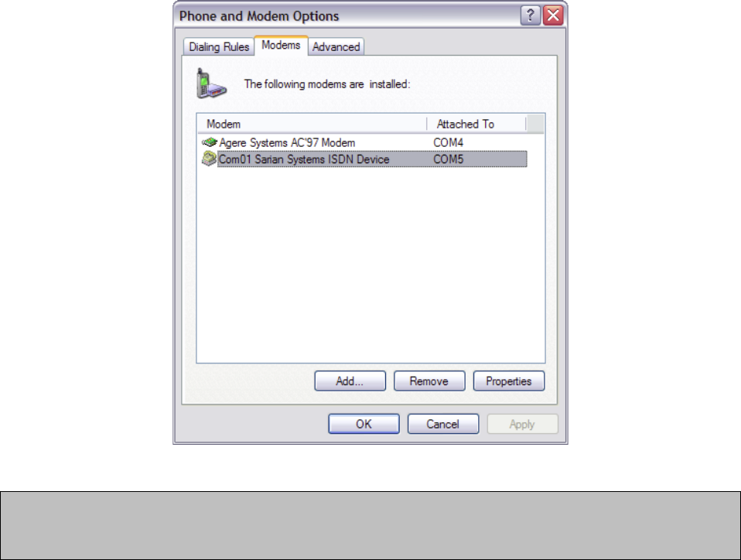Cancel the Phone and Modem Options dialog
The height and width of the screenshot is (560, 741).
443,424
